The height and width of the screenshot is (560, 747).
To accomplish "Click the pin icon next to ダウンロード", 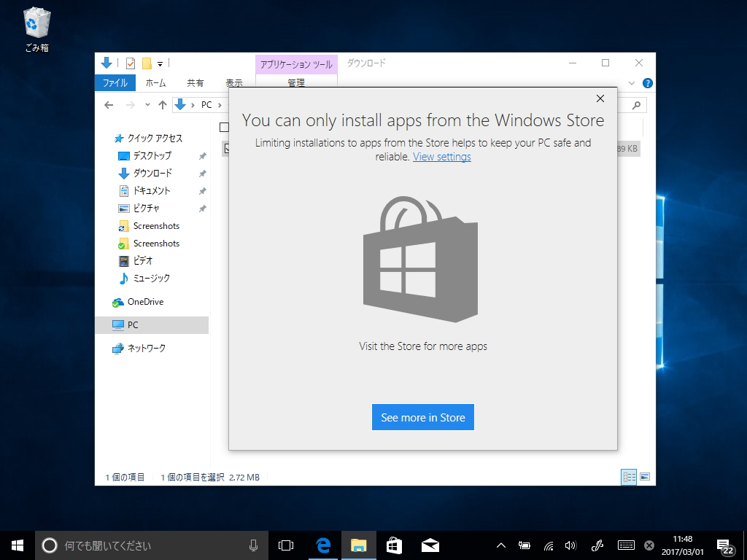I will (203, 174).
